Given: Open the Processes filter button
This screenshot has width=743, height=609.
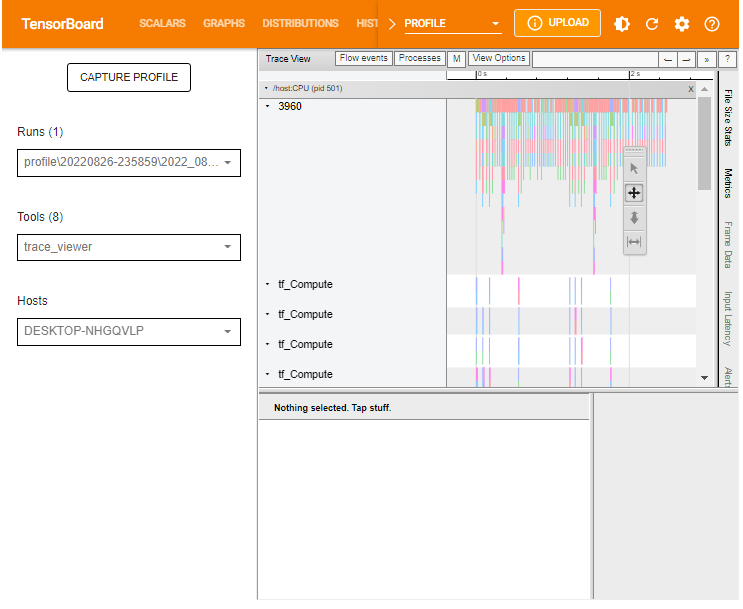Looking at the screenshot, I should point(419,58).
